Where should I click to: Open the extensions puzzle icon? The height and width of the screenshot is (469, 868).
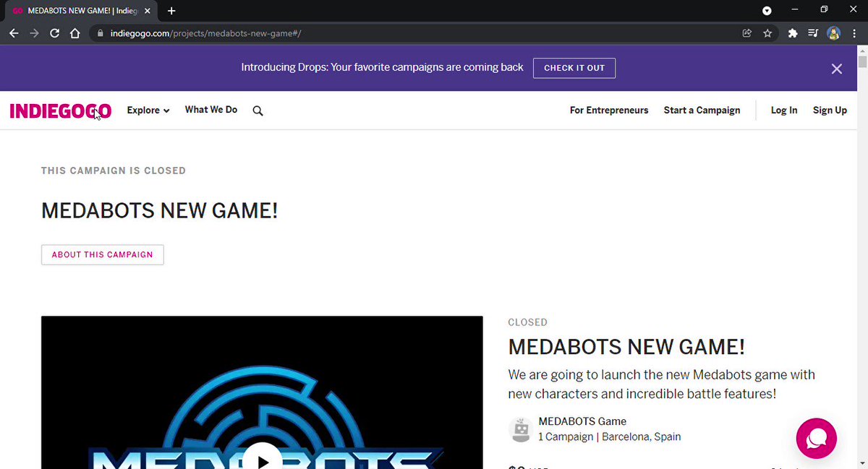point(793,33)
